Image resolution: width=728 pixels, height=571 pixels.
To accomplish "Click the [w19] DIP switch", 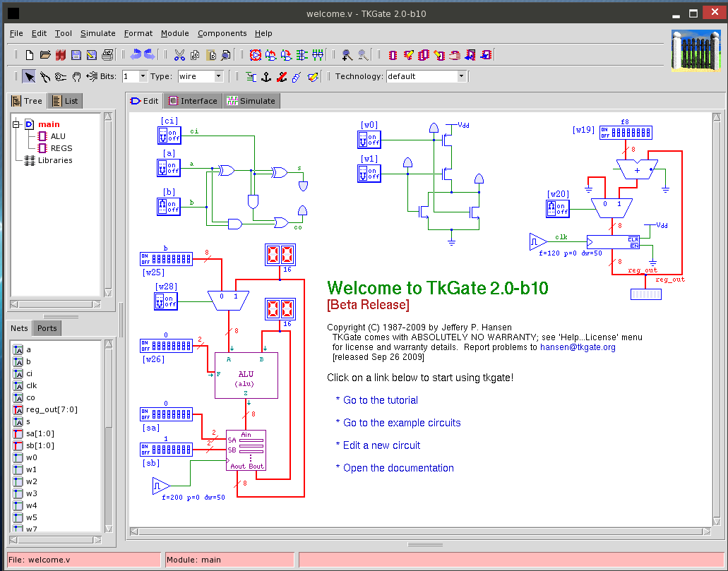I will point(626,133).
